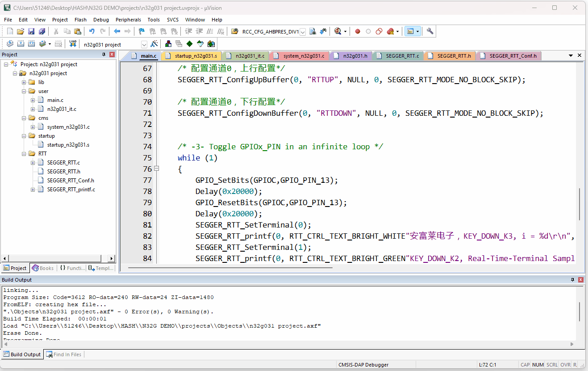
Task: Open Configuration with the wrench icon
Action: click(430, 31)
